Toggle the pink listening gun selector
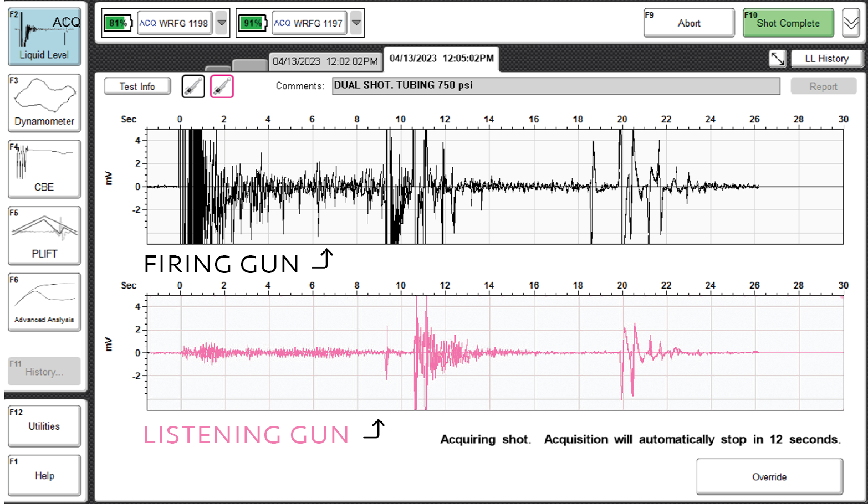This screenshot has width=868, height=504. pyautogui.click(x=222, y=86)
